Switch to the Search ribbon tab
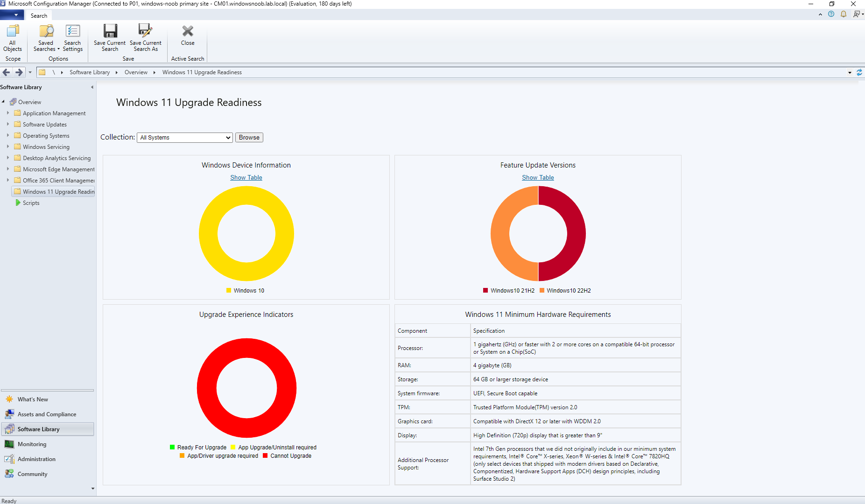Screen dimensions: 865x504 39,15
